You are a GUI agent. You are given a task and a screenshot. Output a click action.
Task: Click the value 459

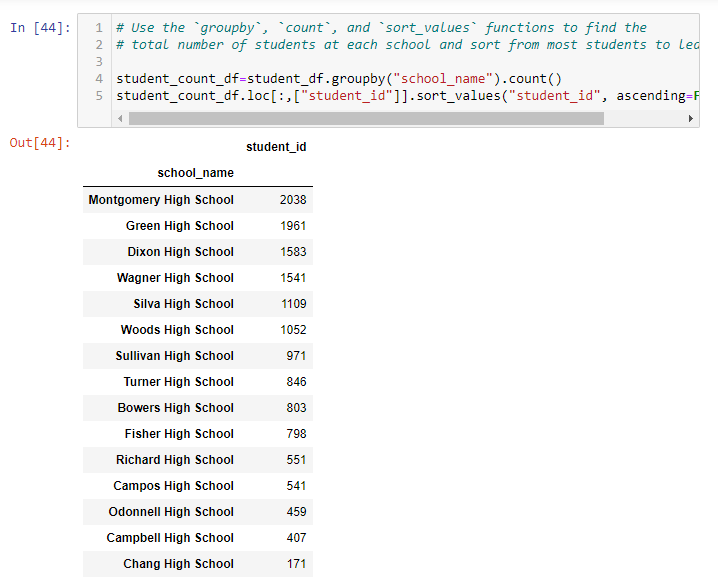296,512
